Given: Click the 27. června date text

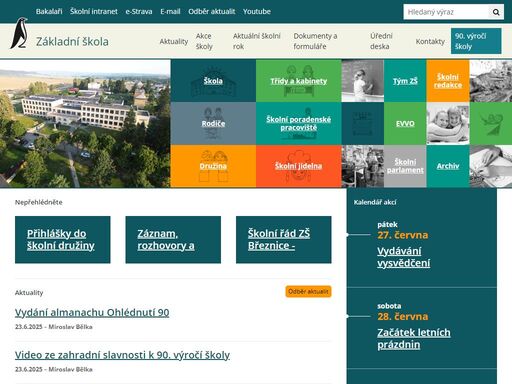Looking at the screenshot, I should pyautogui.click(x=403, y=235).
